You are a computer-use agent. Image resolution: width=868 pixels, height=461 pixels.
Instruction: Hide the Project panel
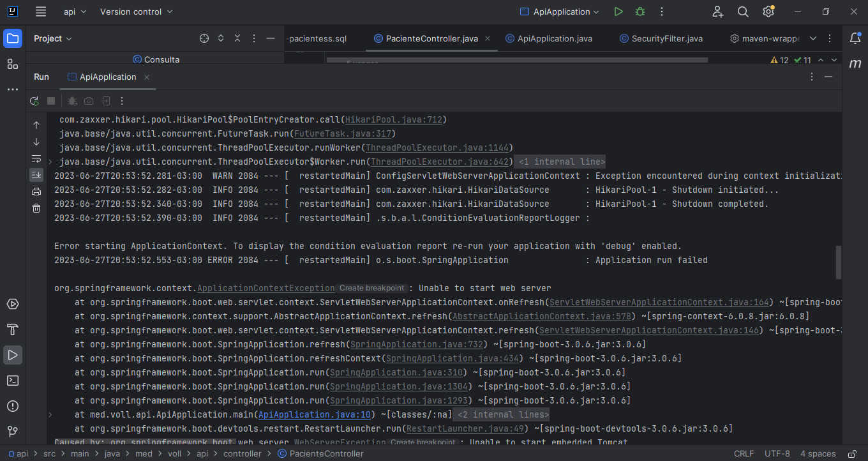point(271,38)
